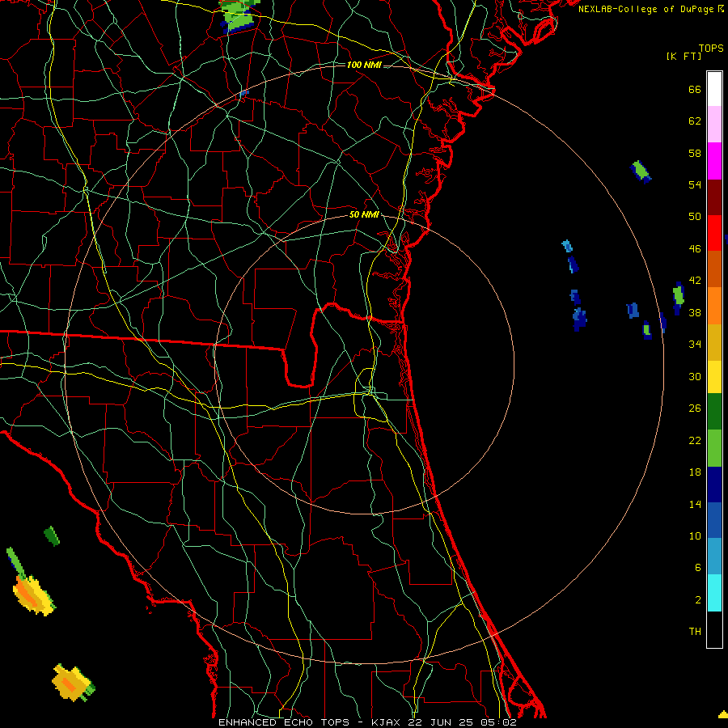This screenshot has height=728, width=728.
Task: Click the white swatch in the tops legend
Action: pos(714,89)
